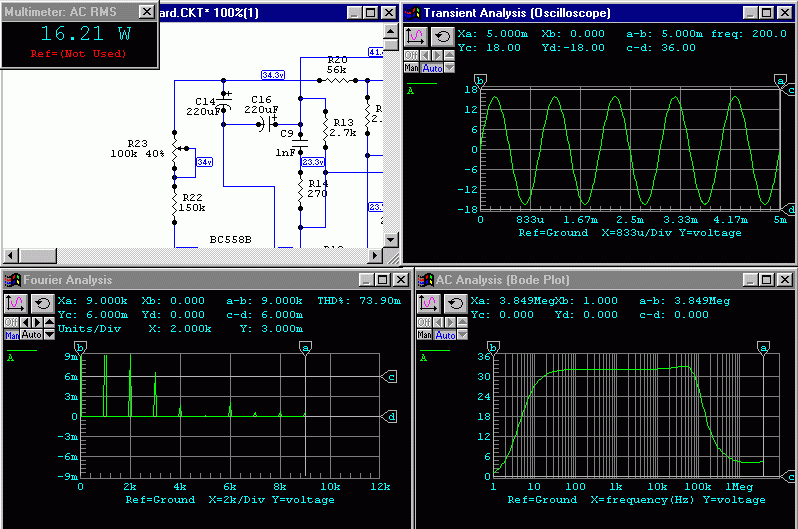Select Auto scaling in Bode Plot window

(445, 335)
